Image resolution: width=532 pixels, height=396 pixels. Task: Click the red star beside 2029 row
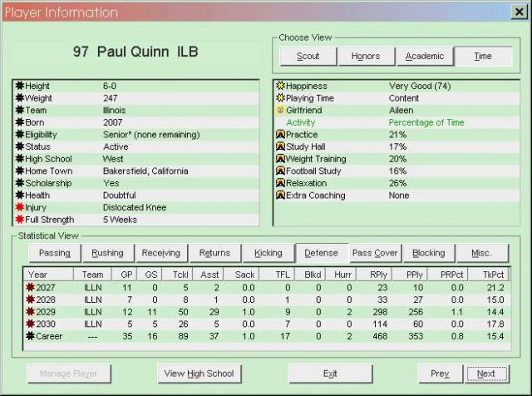pos(31,312)
